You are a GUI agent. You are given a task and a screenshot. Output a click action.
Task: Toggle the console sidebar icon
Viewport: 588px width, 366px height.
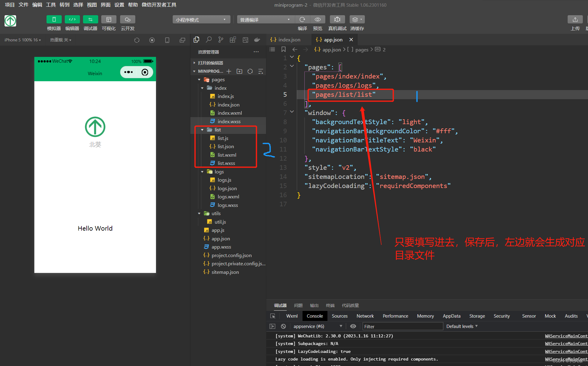(x=272, y=326)
